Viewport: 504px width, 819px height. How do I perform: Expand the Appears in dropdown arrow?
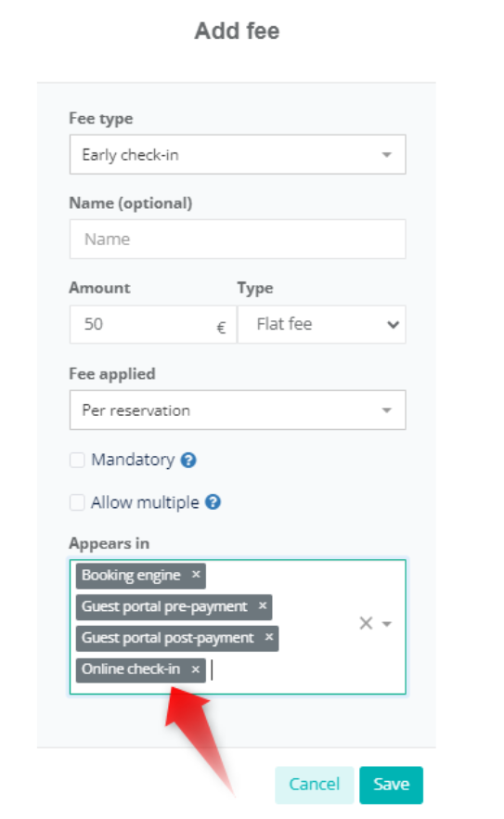point(387,624)
